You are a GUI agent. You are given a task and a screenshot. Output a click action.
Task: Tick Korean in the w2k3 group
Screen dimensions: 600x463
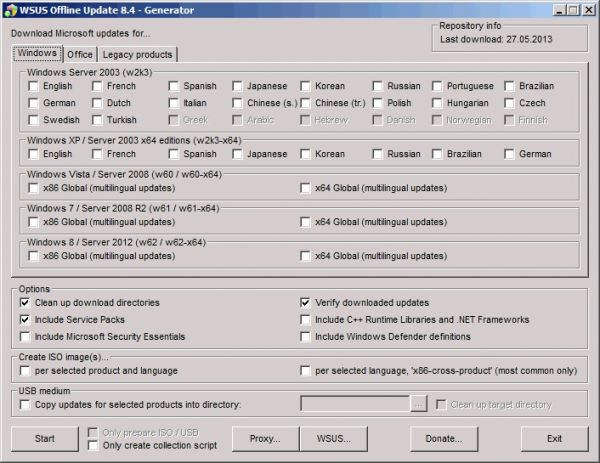click(x=305, y=86)
